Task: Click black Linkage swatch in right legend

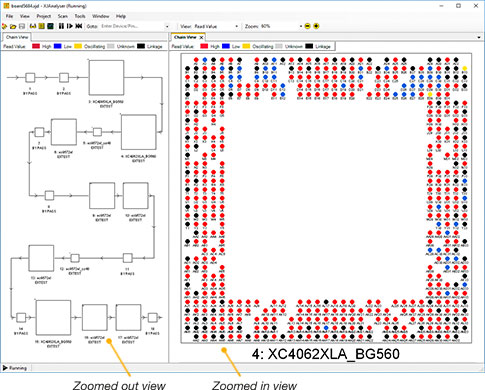Action: [309, 46]
